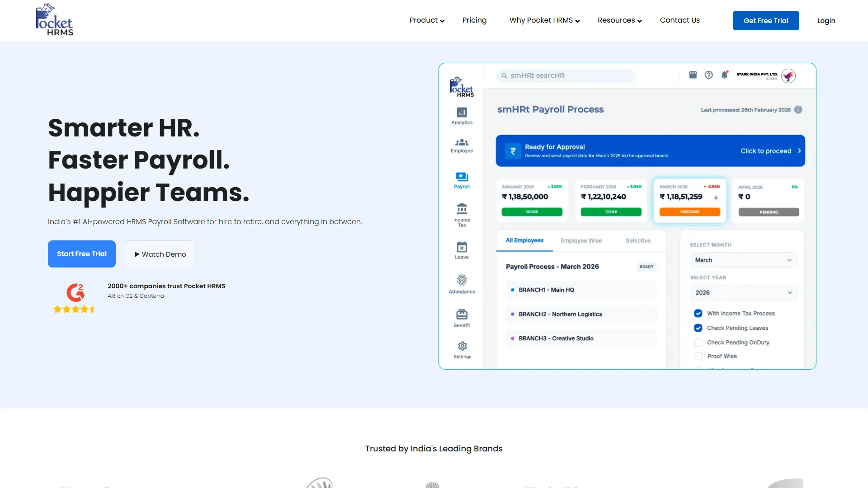Open the Pricing menu item
This screenshot has width=868, height=488.
click(x=474, y=20)
